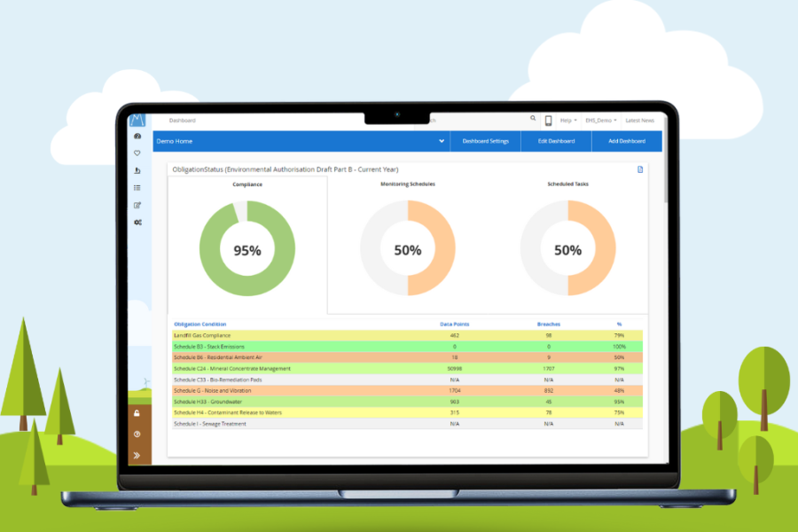Click the lock icon in sidebar
The image size is (798, 532).
pyautogui.click(x=137, y=413)
